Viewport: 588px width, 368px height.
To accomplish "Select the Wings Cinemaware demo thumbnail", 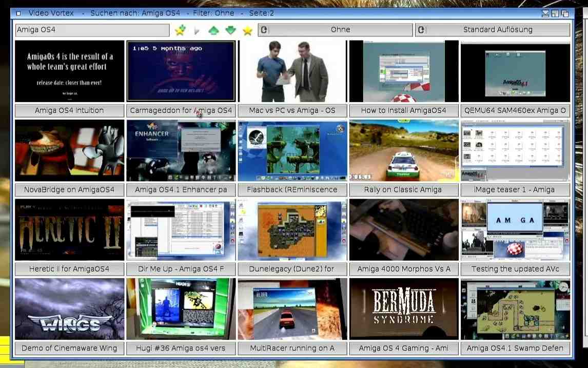I will coord(69,308).
